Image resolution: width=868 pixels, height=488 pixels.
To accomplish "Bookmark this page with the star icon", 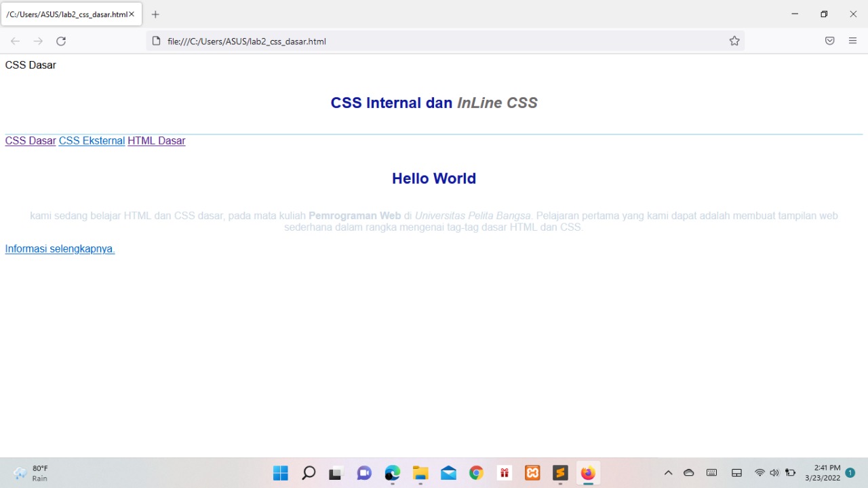I will (x=734, y=41).
